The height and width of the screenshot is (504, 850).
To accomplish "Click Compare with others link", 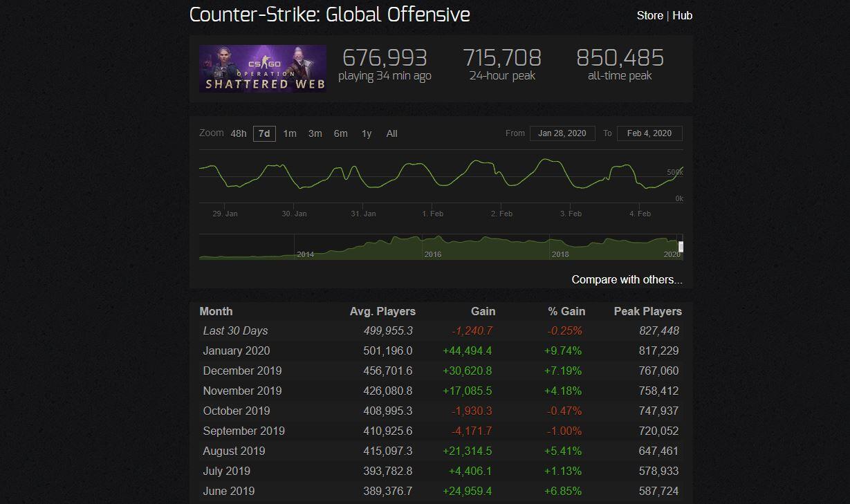I will click(627, 279).
